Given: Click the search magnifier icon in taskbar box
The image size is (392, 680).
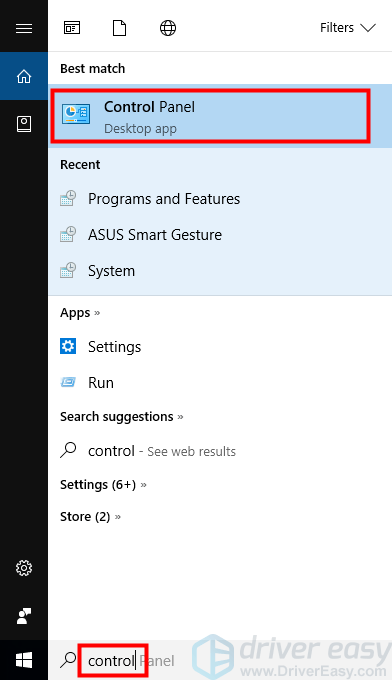Looking at the screenshot, I should [68, 660].
